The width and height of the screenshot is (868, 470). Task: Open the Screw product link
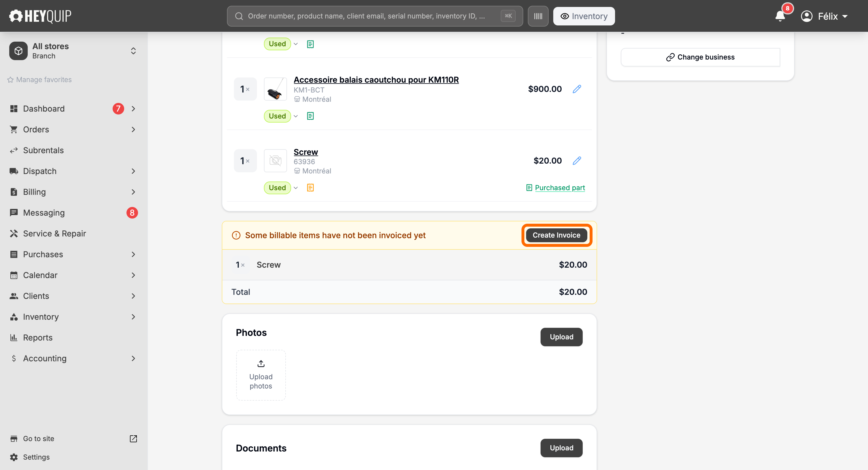[306, 152]
